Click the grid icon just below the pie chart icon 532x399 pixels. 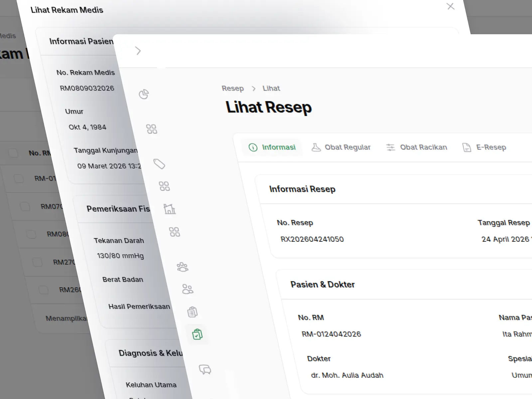(152, 129)
